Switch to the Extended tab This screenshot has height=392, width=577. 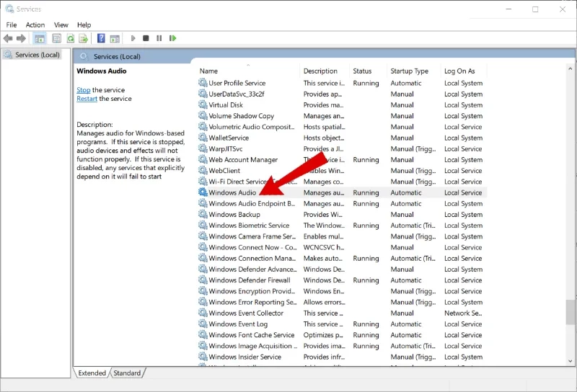tap(92, 373)
